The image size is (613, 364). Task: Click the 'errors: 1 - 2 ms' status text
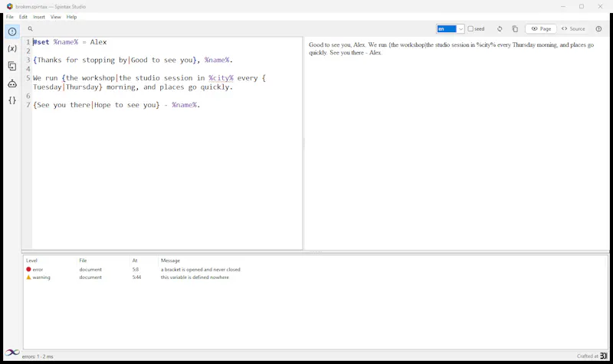38,356
